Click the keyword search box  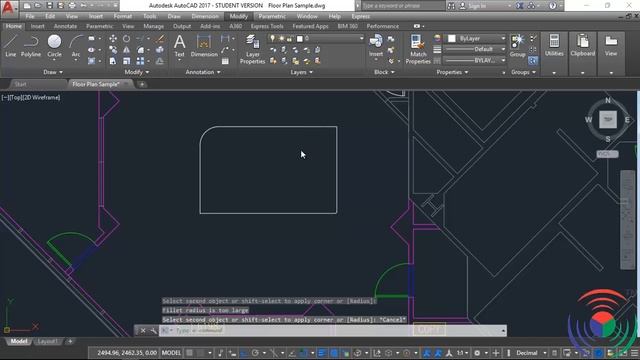point(402,6)
